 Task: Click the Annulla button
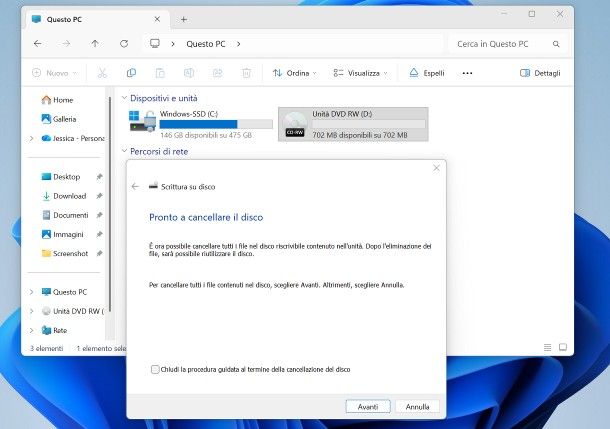pos(418,407)
